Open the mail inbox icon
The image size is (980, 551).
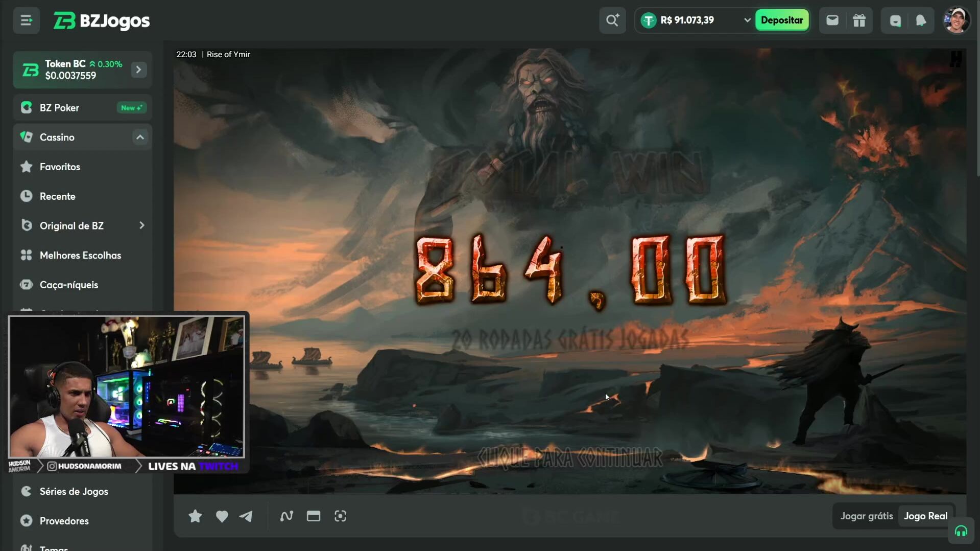click(x=832, y=20)
